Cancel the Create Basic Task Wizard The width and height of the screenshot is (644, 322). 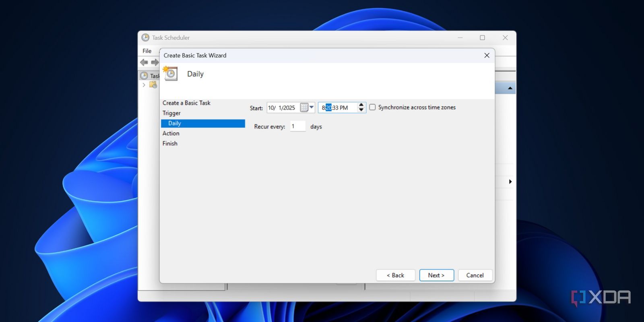pos(475,275)
